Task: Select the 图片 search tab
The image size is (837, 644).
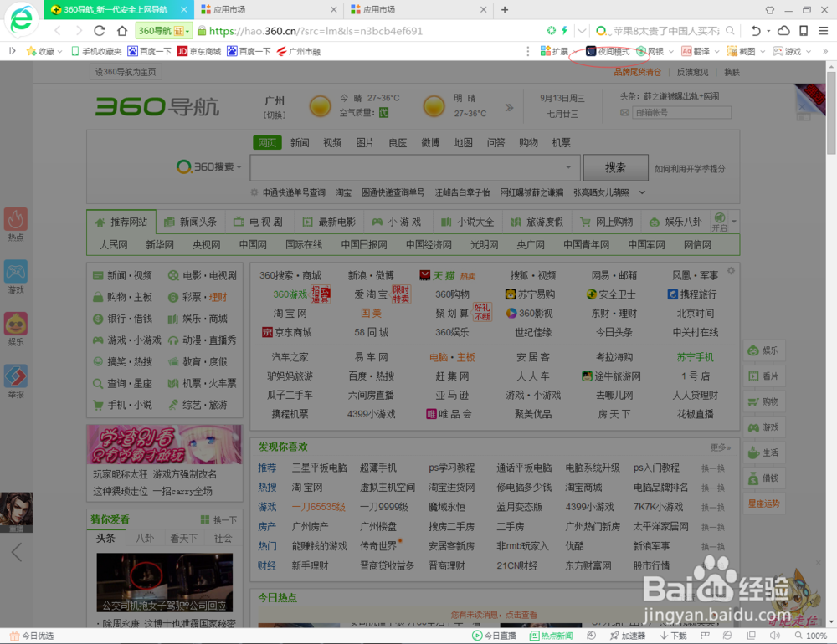Action: click(365, 142)
